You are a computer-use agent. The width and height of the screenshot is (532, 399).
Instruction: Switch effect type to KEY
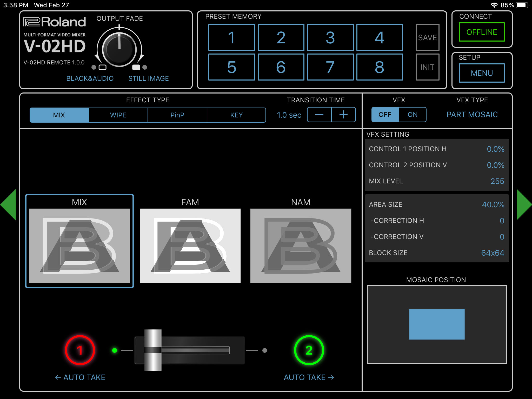pos(236,115)
